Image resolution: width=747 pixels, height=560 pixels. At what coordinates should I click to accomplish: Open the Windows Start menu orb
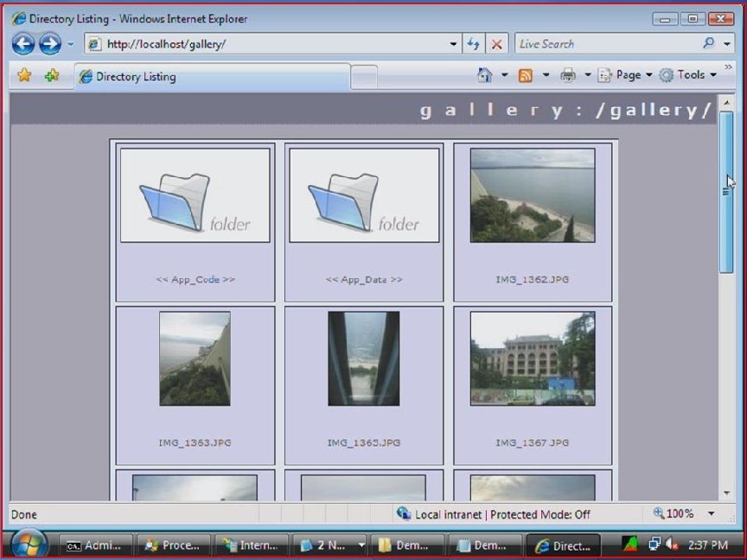[x=29, y=544]
